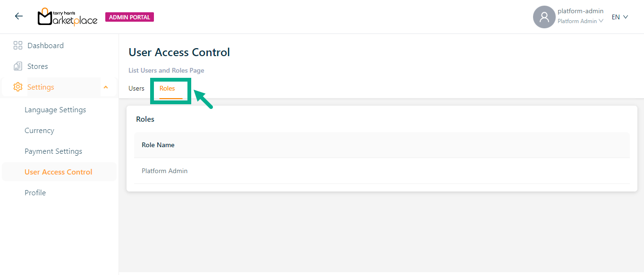Go to Currency settings
The height and width of the screenshot is (275, 644).
coord(39,131)
